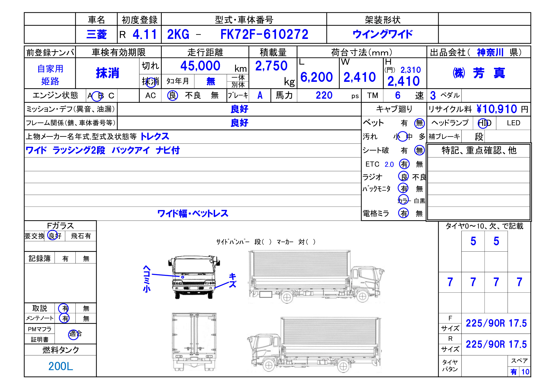Select body maker name "トレクス"
The height and width of the screenshot is (392, 555).
(155, 136)
